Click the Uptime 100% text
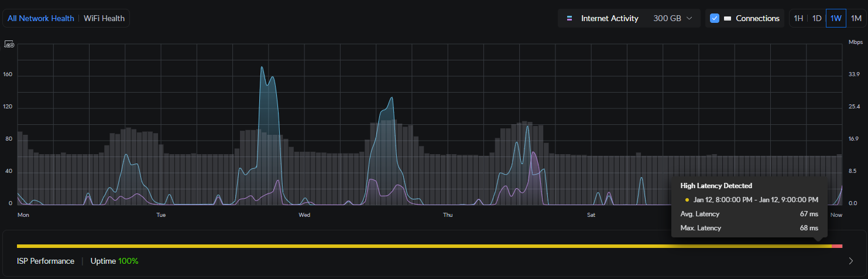 (114, 261)
